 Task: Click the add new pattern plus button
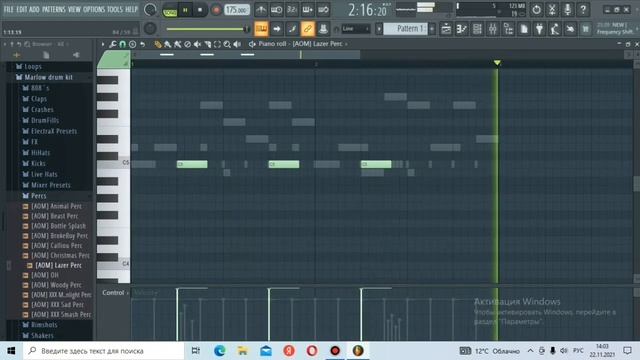432,29
